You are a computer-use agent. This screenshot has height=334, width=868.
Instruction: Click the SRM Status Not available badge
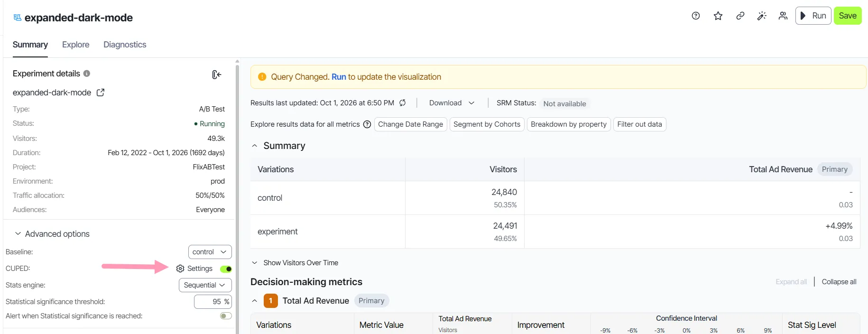564,103
